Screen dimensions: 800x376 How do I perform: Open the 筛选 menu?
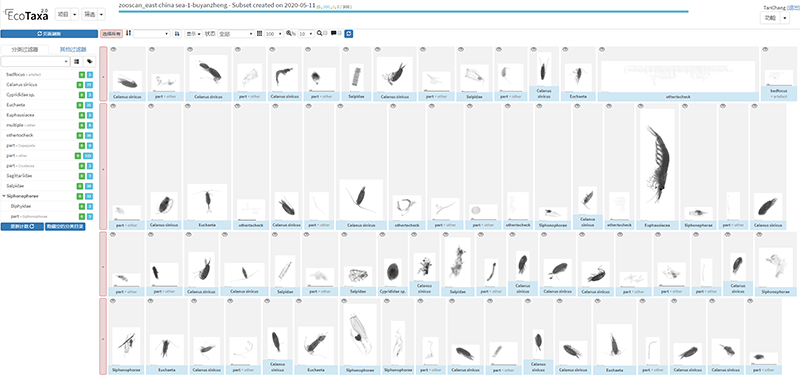94,15
